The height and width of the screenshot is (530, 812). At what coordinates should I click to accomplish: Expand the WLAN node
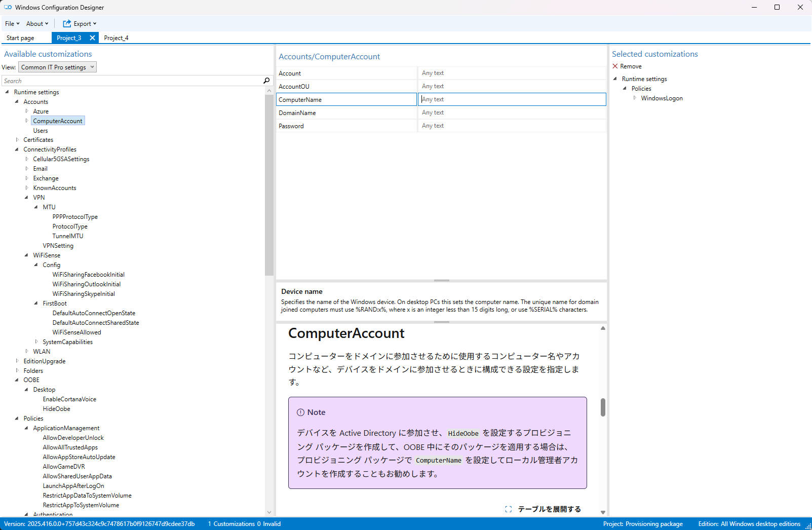click(x=27, y=351)
